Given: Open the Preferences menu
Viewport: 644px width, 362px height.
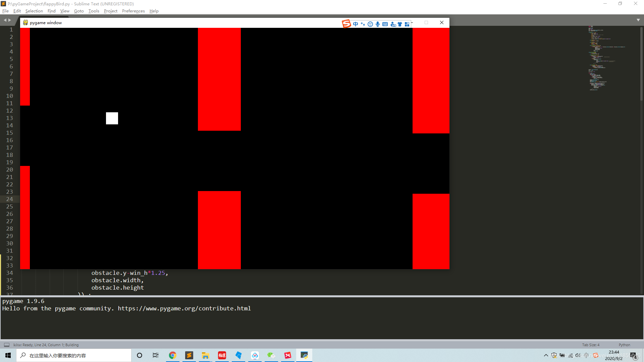Looking at the screenshot, I should tap(133, 11).
